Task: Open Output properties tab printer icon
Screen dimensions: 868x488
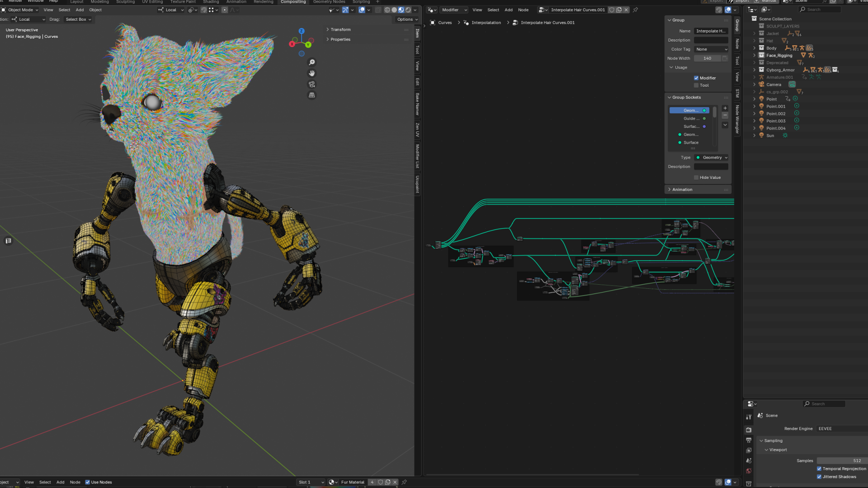Action: click(749, 440)
